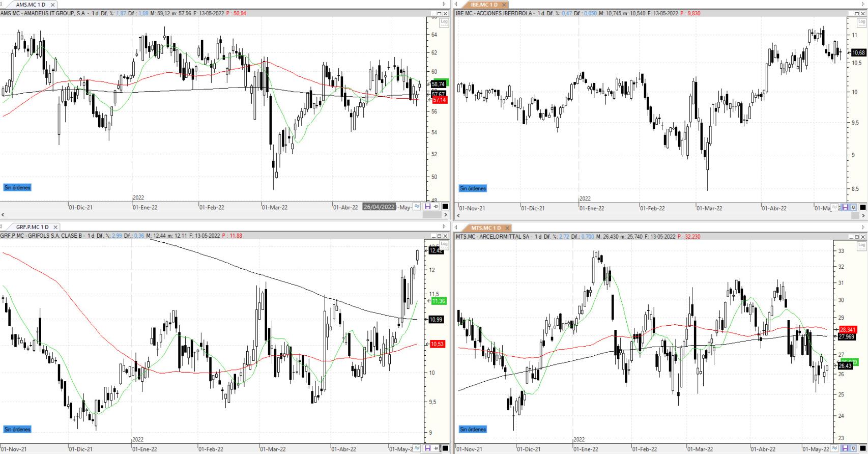
Task: Click Sin órdenes label on Amadeus chart
Action: coord(17,187)
